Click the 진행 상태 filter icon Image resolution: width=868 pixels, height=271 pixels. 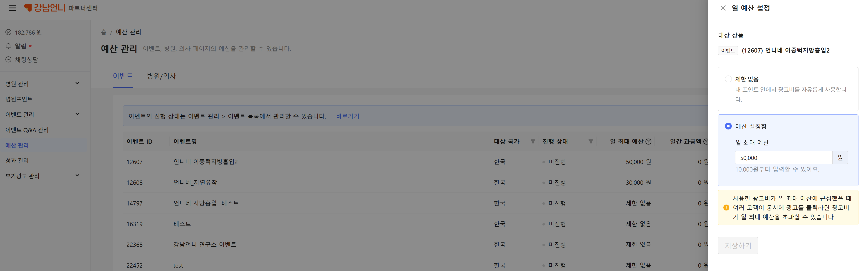[x=591, y=141]
